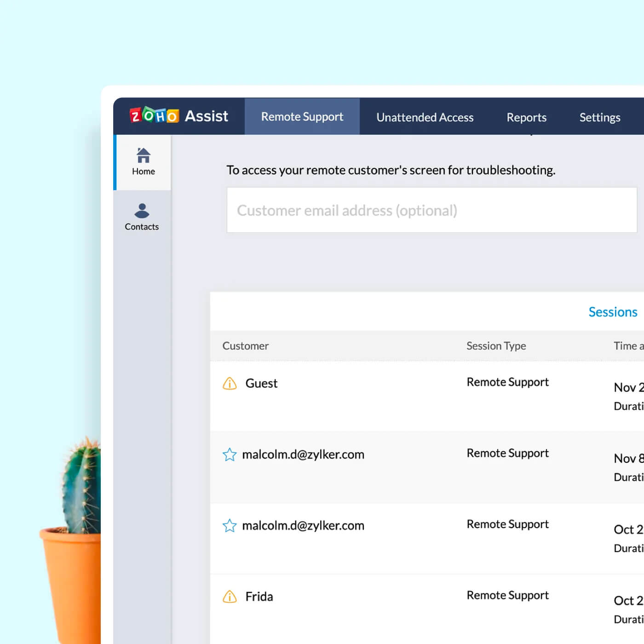The width and height of the screenshot is (644, 644).
Task: Click the Session Type column header
Action: 496,345
